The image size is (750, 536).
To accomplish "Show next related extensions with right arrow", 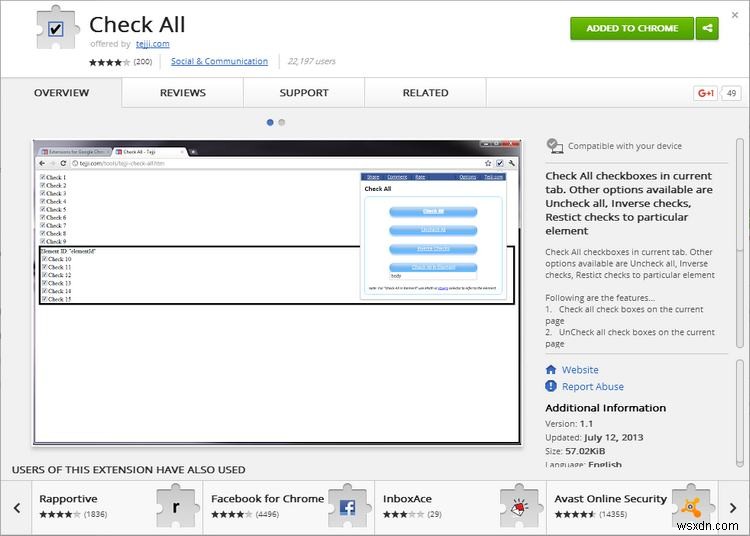I will (733, 508).
